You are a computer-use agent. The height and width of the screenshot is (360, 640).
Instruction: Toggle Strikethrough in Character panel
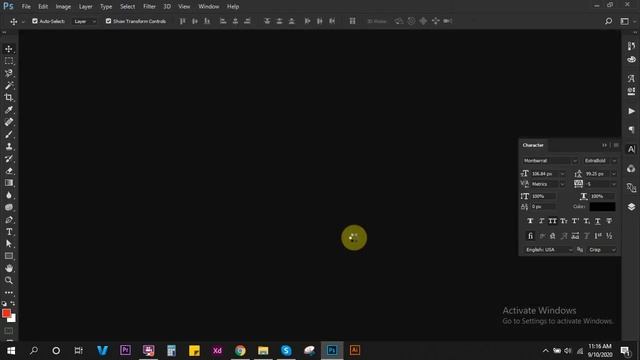609,221
